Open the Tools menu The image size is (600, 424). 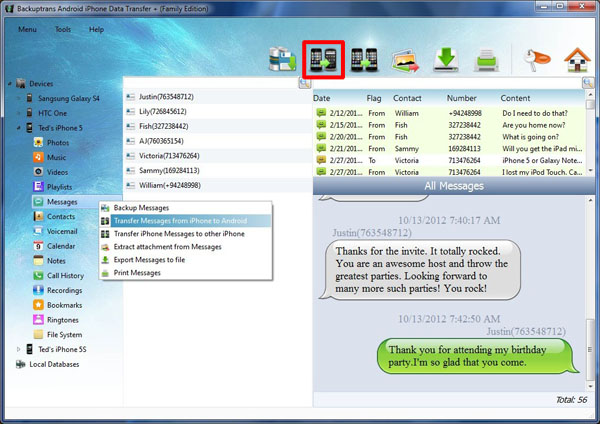click(x=63, y=29)
